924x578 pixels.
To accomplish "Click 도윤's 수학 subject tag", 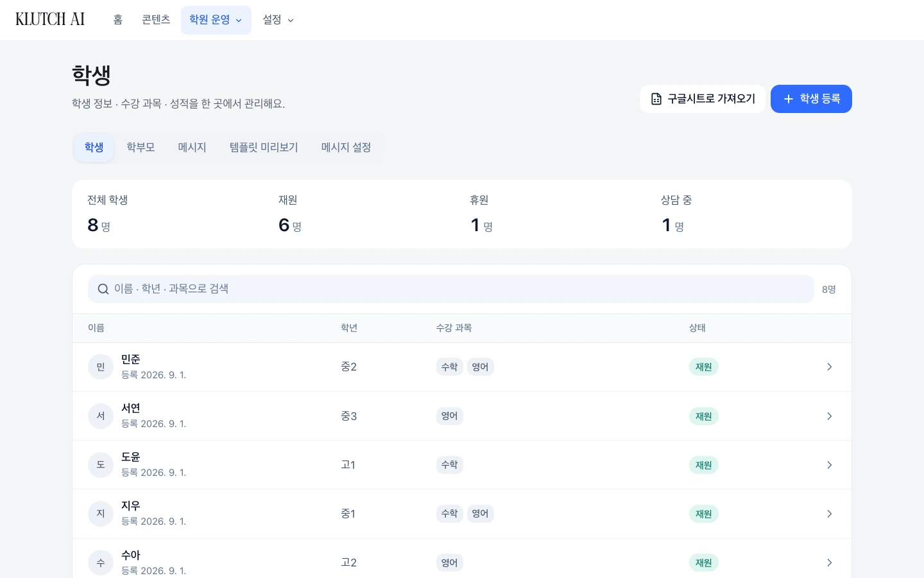I will (450, 465).
